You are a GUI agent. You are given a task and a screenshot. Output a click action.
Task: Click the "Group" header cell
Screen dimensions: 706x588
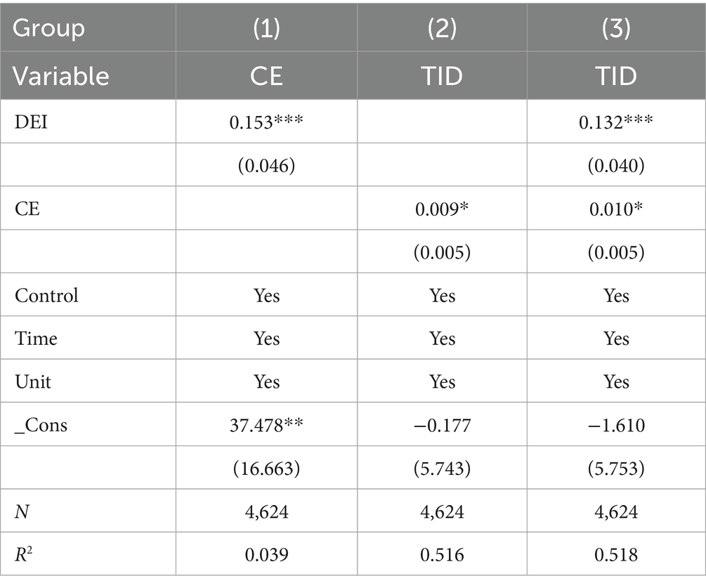[x=49, y=28]
